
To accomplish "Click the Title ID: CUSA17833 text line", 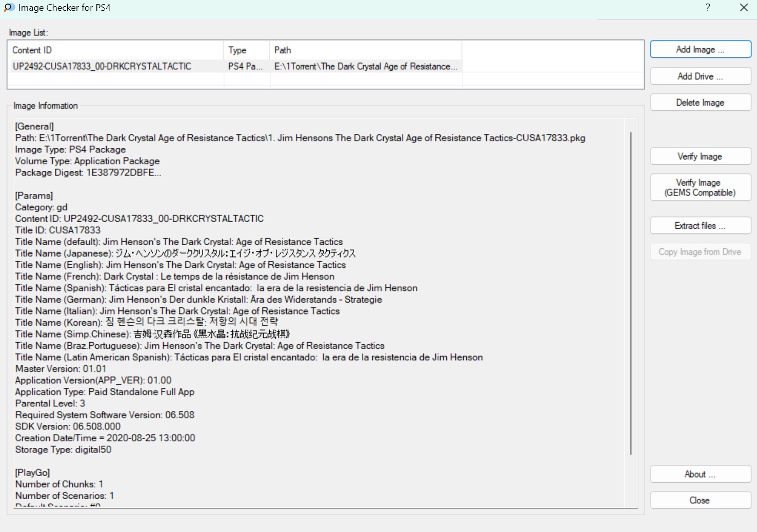I will (x=58, y=230).
